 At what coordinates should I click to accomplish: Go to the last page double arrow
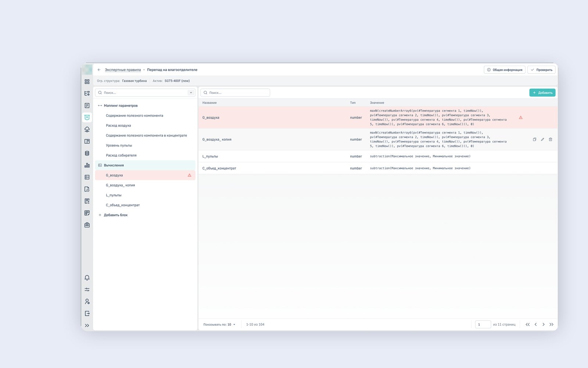(552, 325)
